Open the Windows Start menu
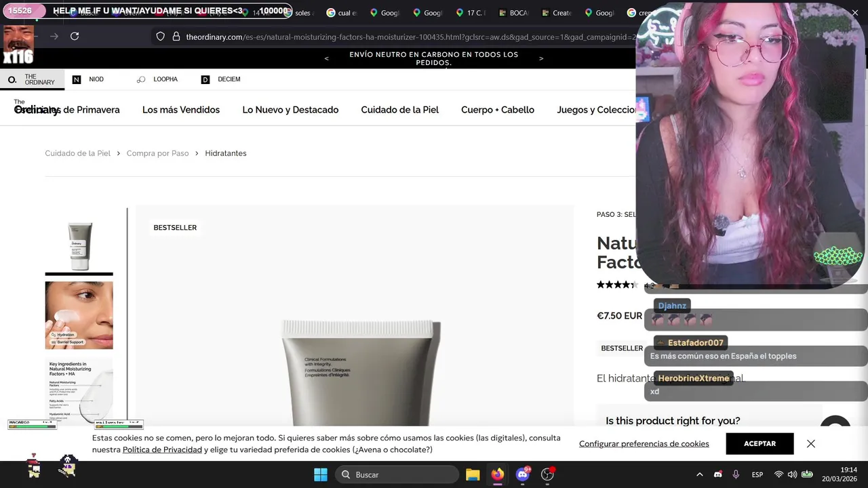 point(321,474)
